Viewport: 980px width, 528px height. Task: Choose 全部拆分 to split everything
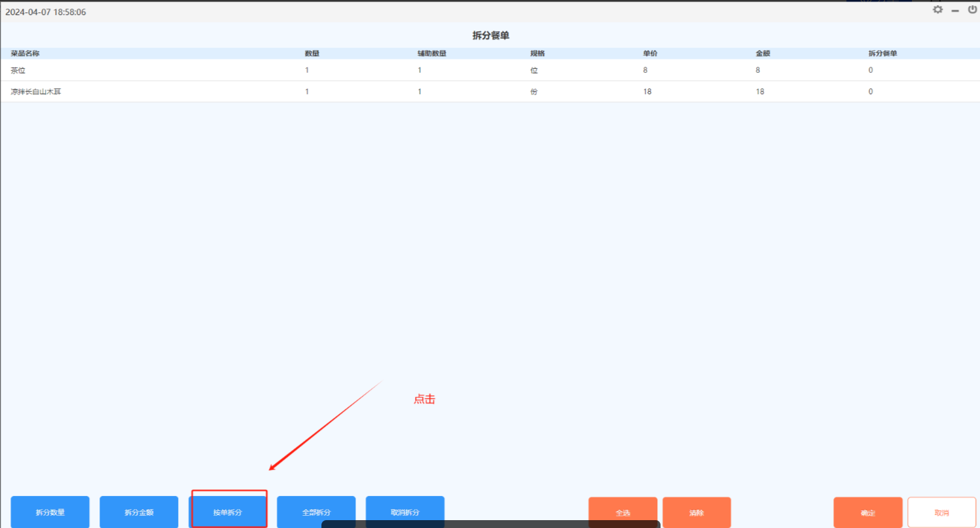pos(316,512)
